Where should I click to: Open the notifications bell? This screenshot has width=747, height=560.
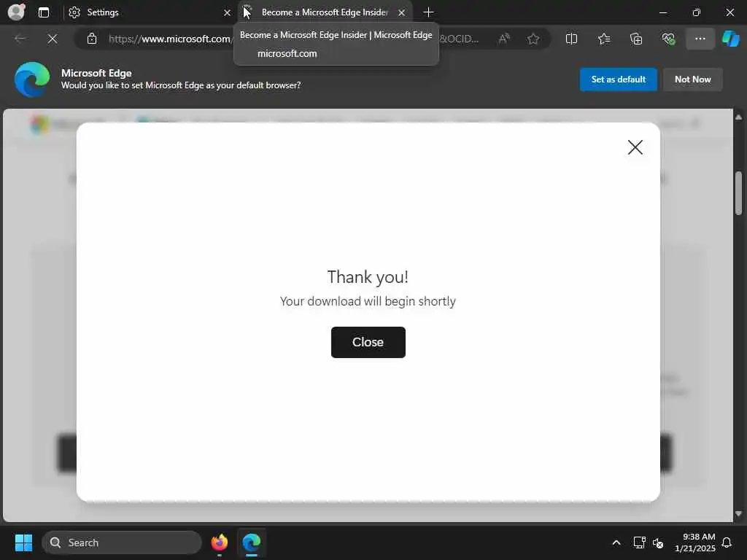click(727, 542)
